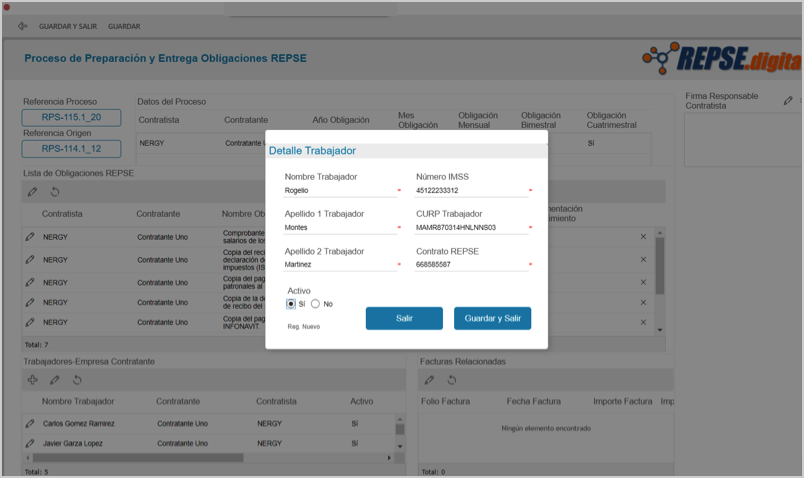Click Nombre Trabajador column header in workers table
Image resolution: width=804 pixels, height=478 pixels.
coord(78,402)
